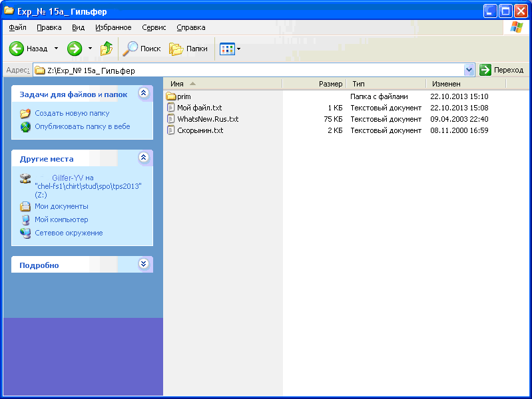
Task: Open the Справка menu
Action: pyautogui.click(x=191, y=27)
